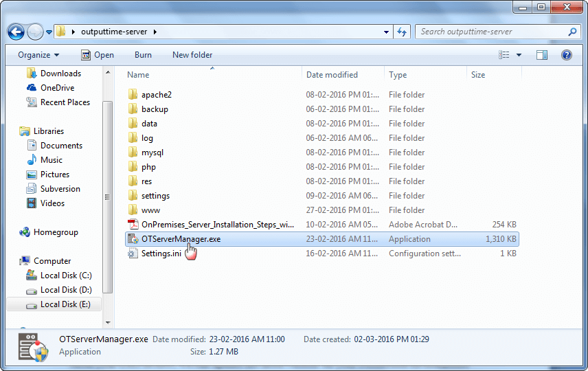Click the OTServerManager.exe application icon
This screenshot has width=588, height=371.
pos(133,239)
